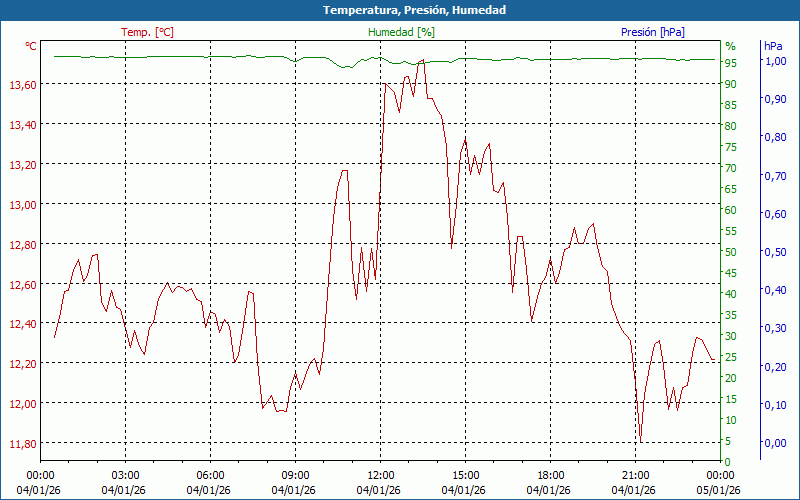Select the blue Presión [hPa] legend label

(x=652, y=32)
